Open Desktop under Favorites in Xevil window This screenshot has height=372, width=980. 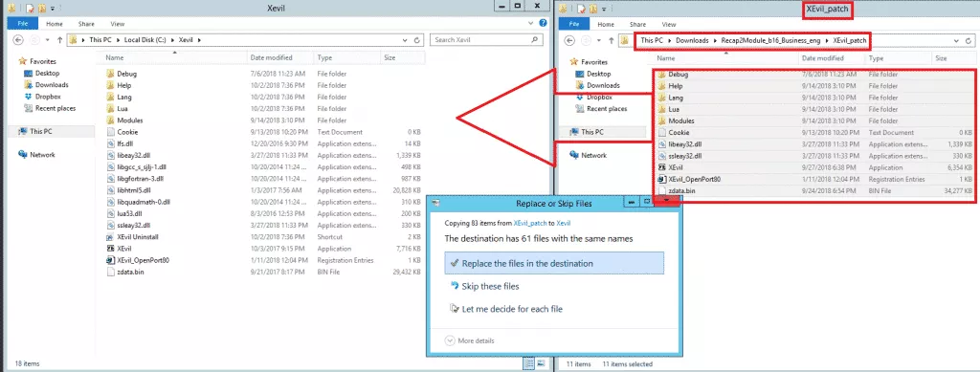(47, 73)
